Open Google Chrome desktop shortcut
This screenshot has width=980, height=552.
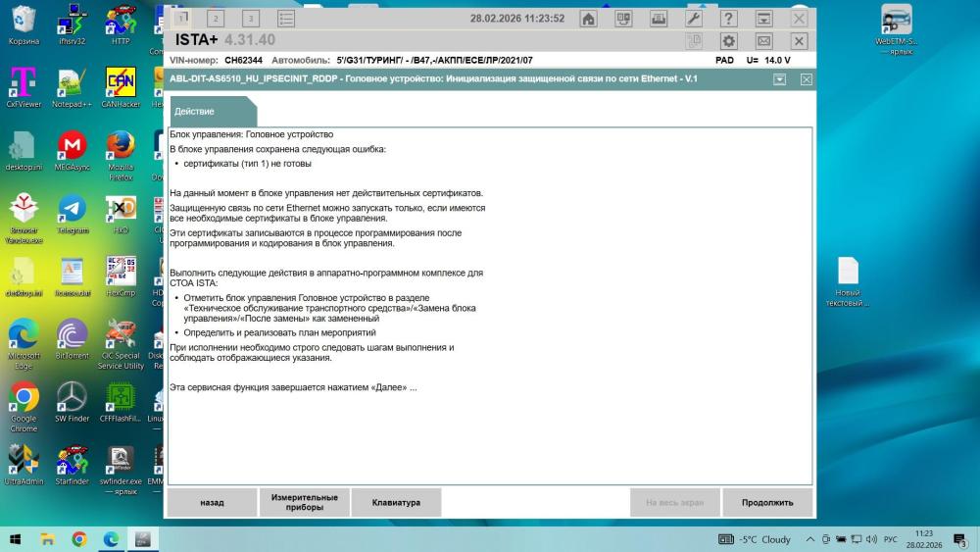tap(24, 408)
